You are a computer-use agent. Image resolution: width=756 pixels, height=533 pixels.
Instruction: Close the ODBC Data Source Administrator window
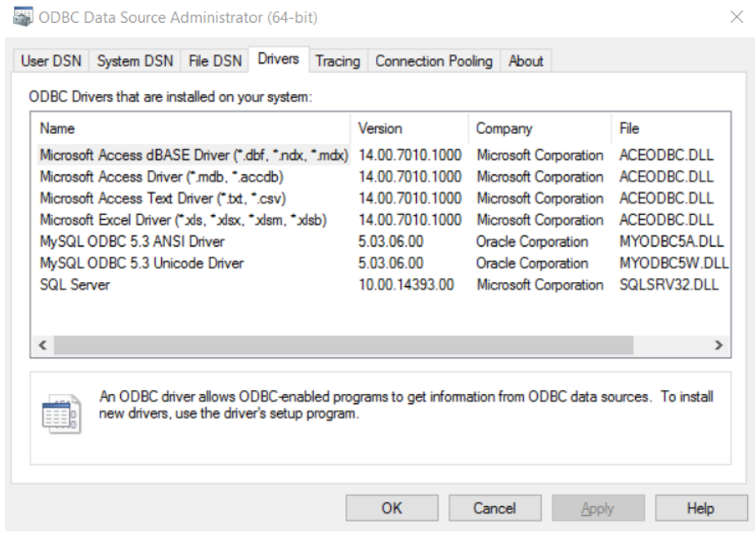pos(736,17)
